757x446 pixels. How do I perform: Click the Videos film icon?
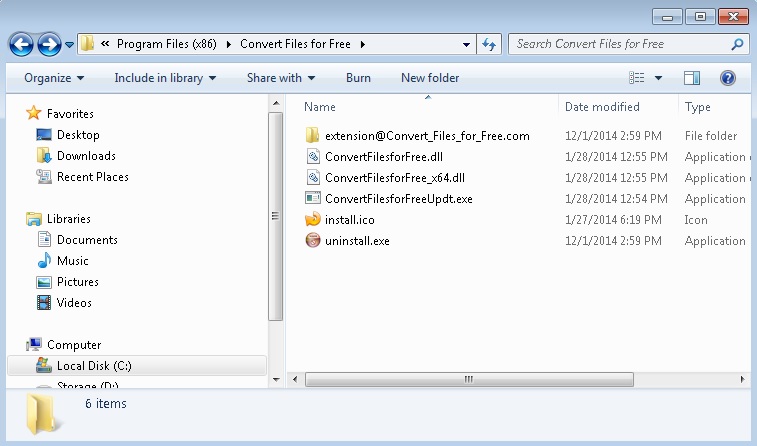(44, 303)
